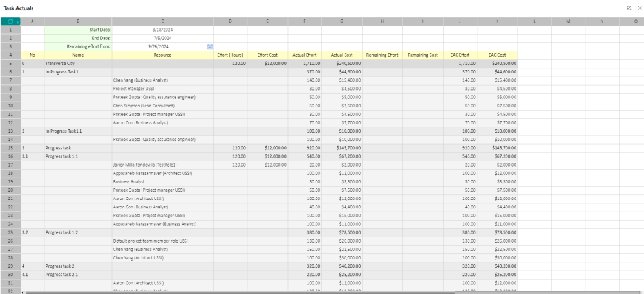644x294 pixels.
Task: Click 'Project manager USSI' resource in row 8
Action: pyautogui.click(x=163, y=89)
